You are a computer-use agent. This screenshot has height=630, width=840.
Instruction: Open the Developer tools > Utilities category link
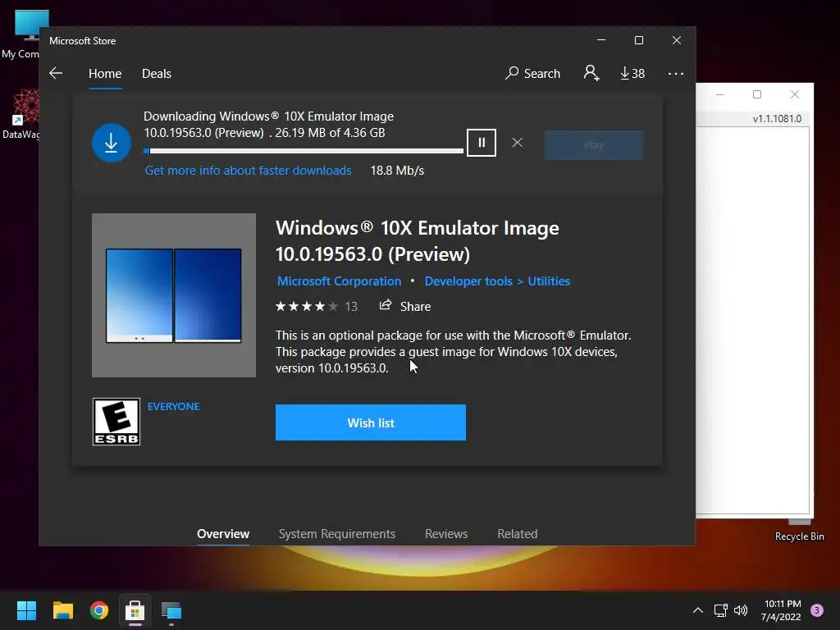click(x=497, y=281)
